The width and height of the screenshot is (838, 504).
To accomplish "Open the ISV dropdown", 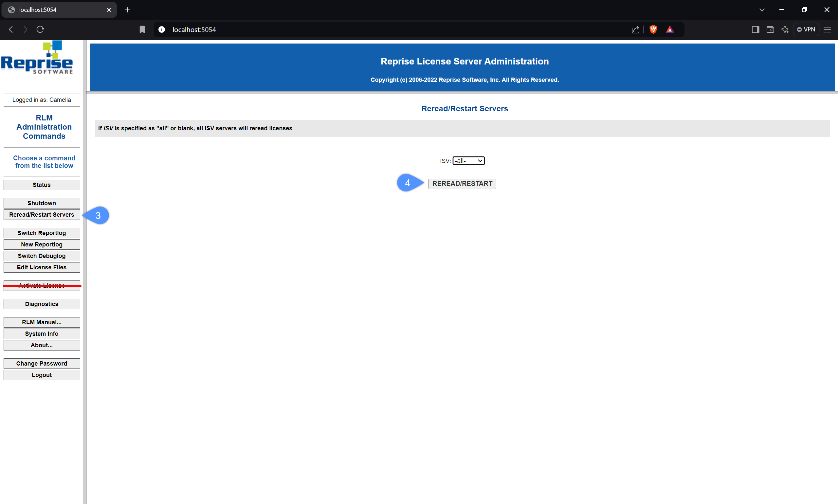I will point(468,161).
